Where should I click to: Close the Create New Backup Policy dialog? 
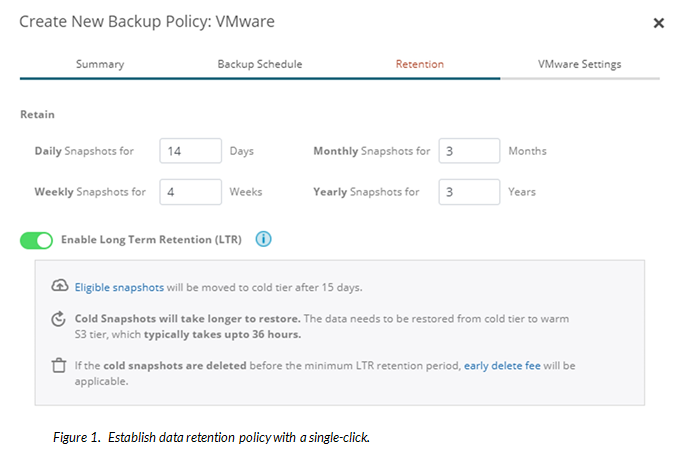tap(658, 22)
